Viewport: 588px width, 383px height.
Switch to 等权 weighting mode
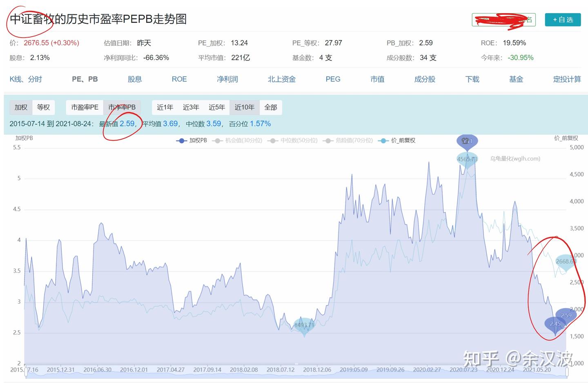pos(44,107)
